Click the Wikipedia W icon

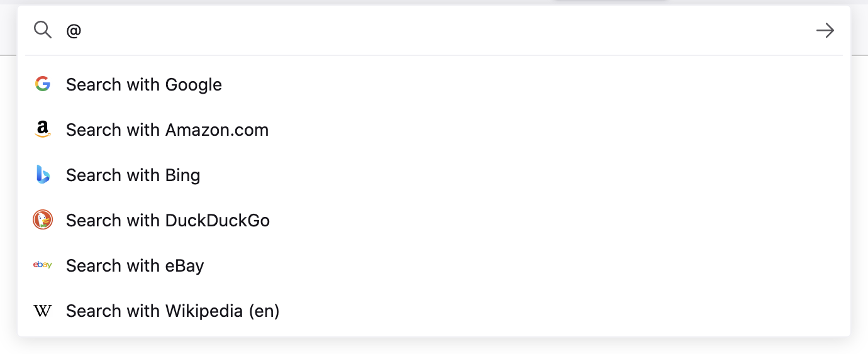pos(43,311)
